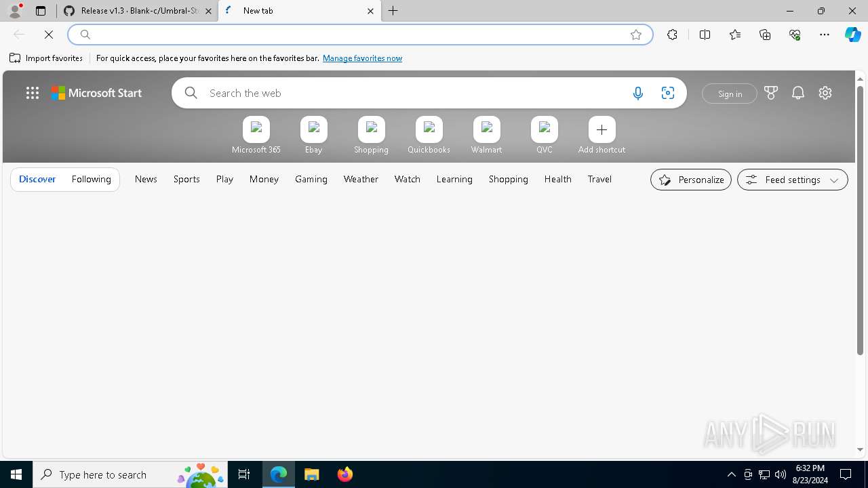Image resolution: width=868 pixels, height=488 pixels.
Task: Open the Health category
Action: coord(557,179)
